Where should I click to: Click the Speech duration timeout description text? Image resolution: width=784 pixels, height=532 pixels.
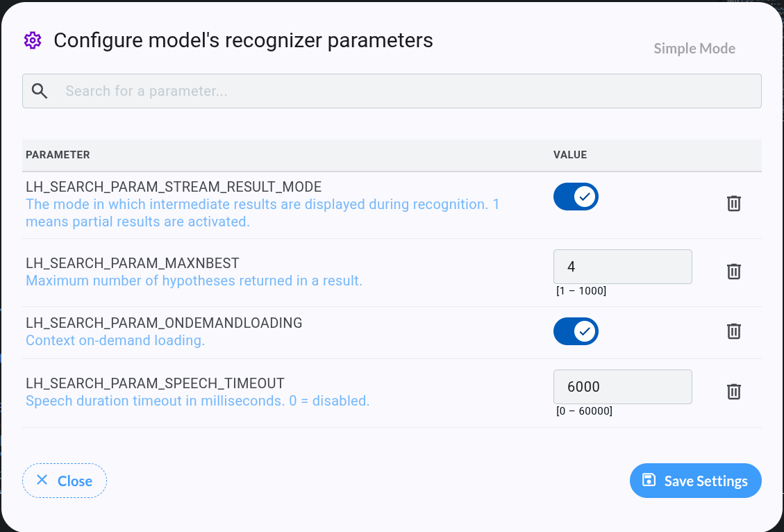197,401
